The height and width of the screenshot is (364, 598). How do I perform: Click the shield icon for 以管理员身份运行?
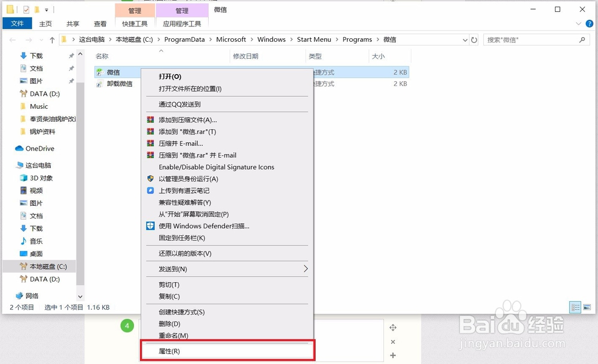(x=151, y=178)
